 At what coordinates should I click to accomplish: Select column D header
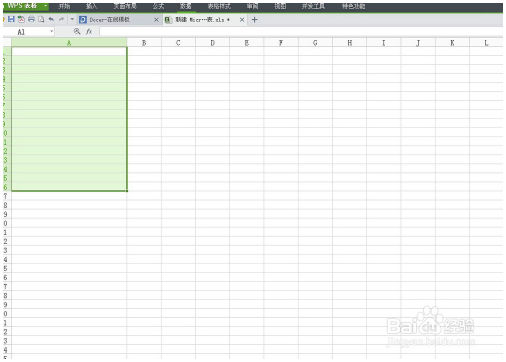coord(212,43)
